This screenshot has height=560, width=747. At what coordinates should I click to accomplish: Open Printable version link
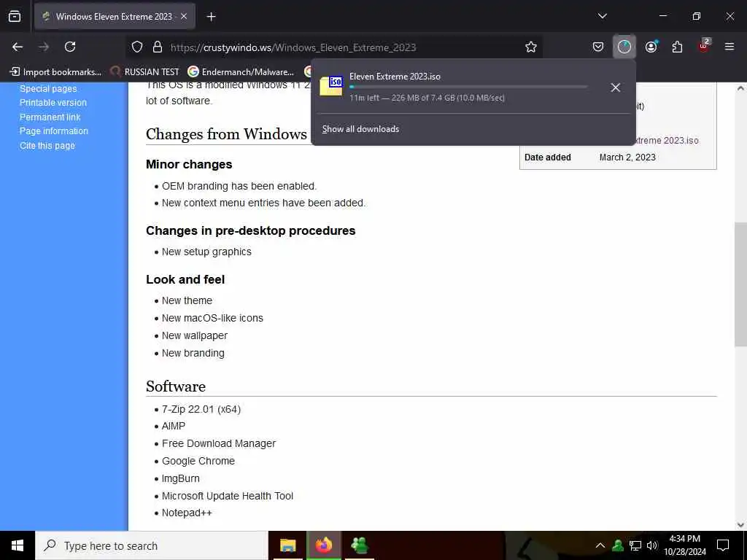point(53,102)
